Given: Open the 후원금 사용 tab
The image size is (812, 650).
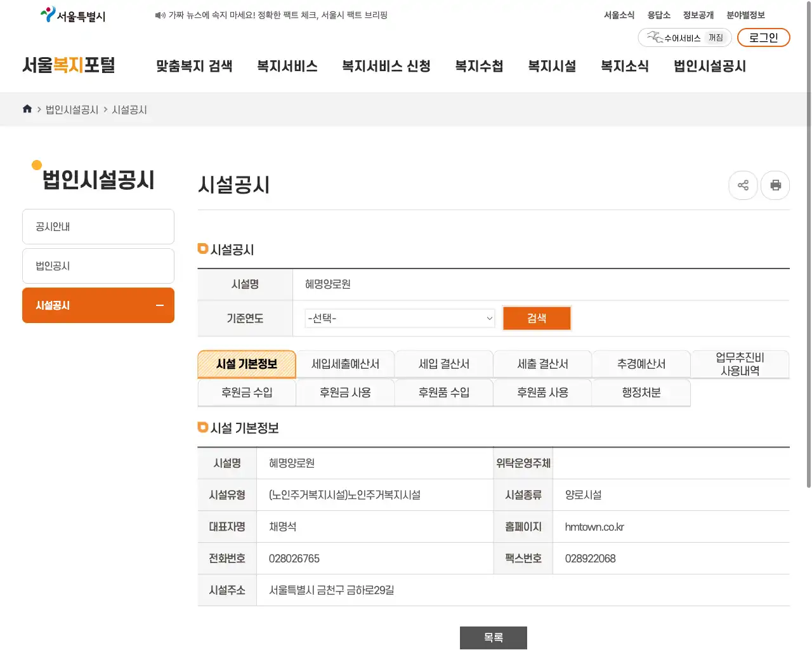Looking at the screenshot, I should (346, 393).
